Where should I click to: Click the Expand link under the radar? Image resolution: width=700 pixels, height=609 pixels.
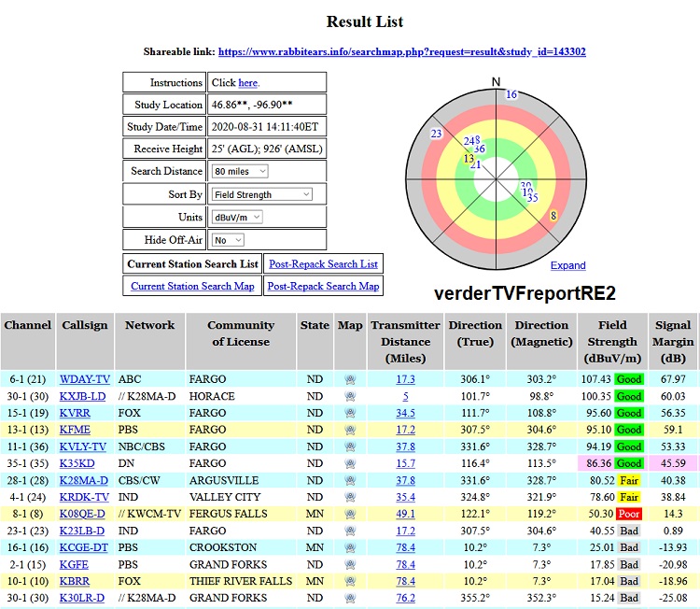(567, 266)
